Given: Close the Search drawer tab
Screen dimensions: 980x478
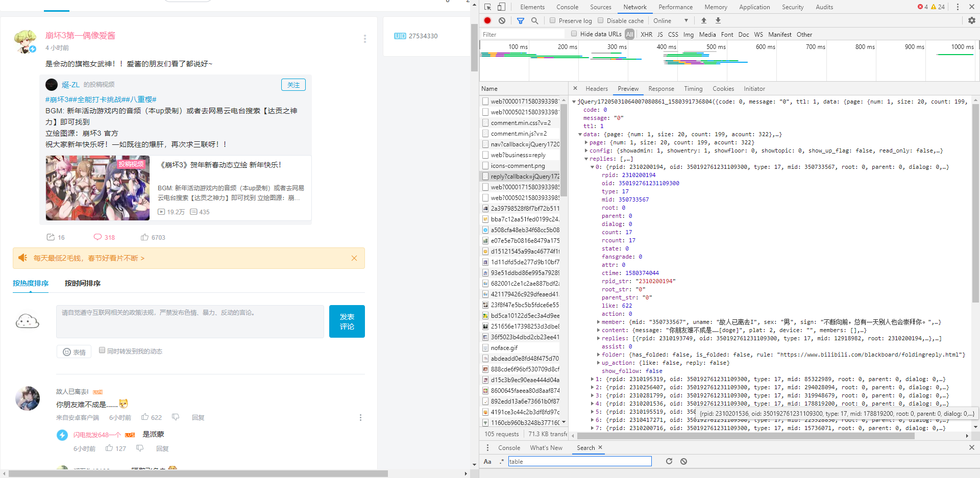Looking at the screenshot, I should (x=600, y=447).
